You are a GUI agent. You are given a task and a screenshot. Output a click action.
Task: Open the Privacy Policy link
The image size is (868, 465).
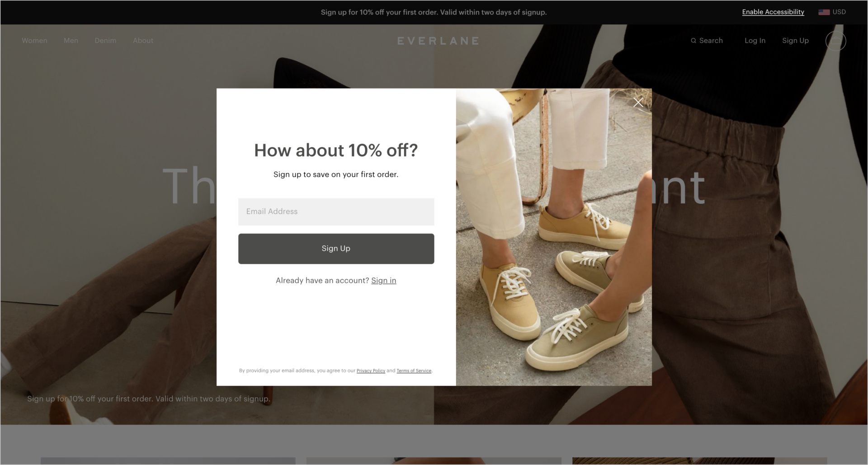click(371, 371)
